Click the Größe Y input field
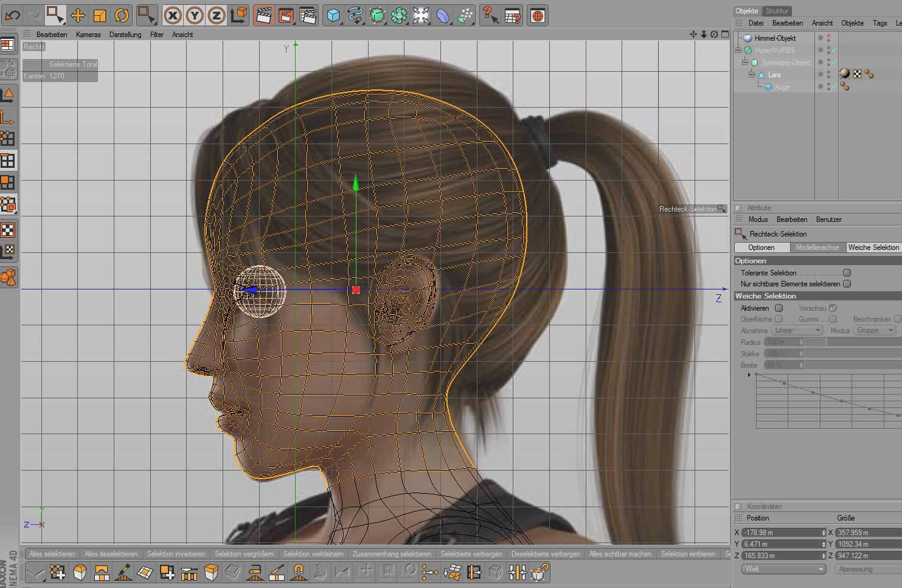Image resolution: width=902 pixels, height=588 pixels. pyautogui.click(x=869, y=544)
